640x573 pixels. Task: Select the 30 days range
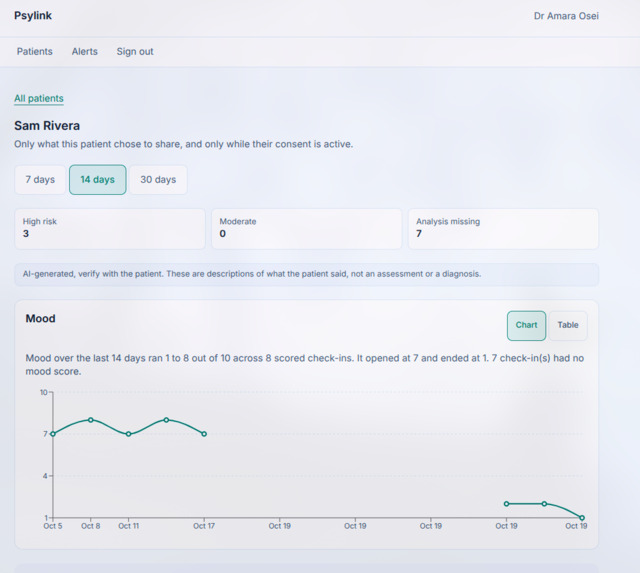(x=158, y=180)
